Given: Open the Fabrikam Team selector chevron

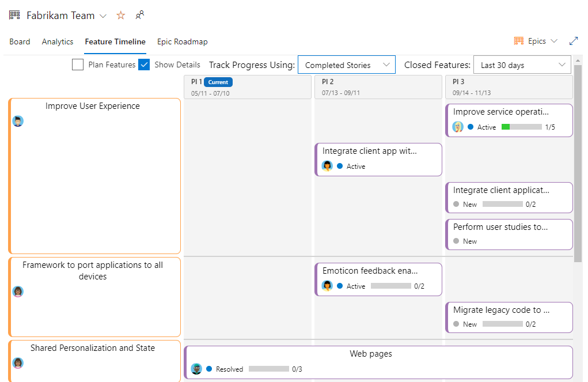Looking at the screenshot, I should coord(103,16).
